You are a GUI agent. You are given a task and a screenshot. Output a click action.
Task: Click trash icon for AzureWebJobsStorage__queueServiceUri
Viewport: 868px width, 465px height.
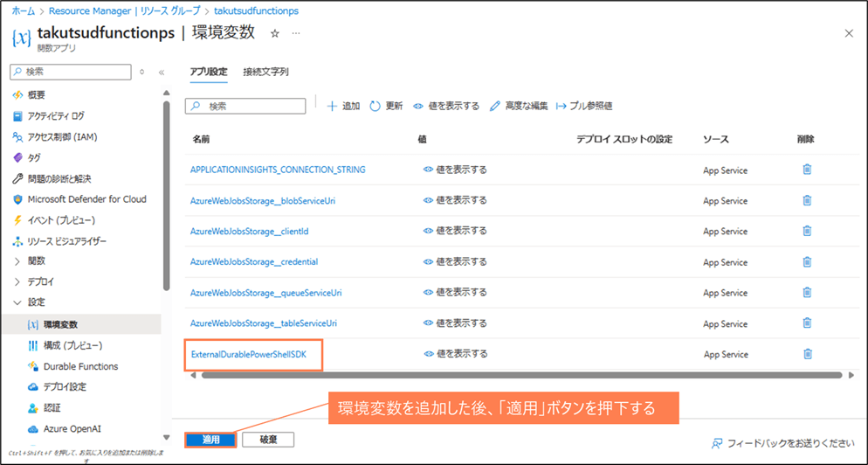807,292
